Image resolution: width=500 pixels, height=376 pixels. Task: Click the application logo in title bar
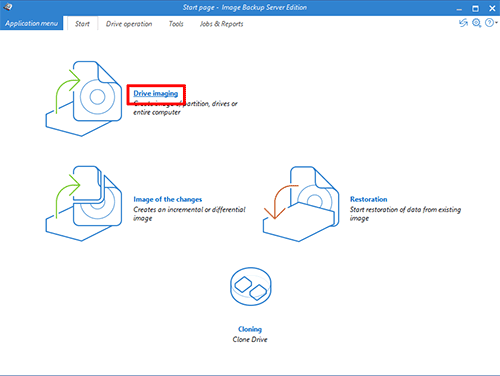click(8, 7)
